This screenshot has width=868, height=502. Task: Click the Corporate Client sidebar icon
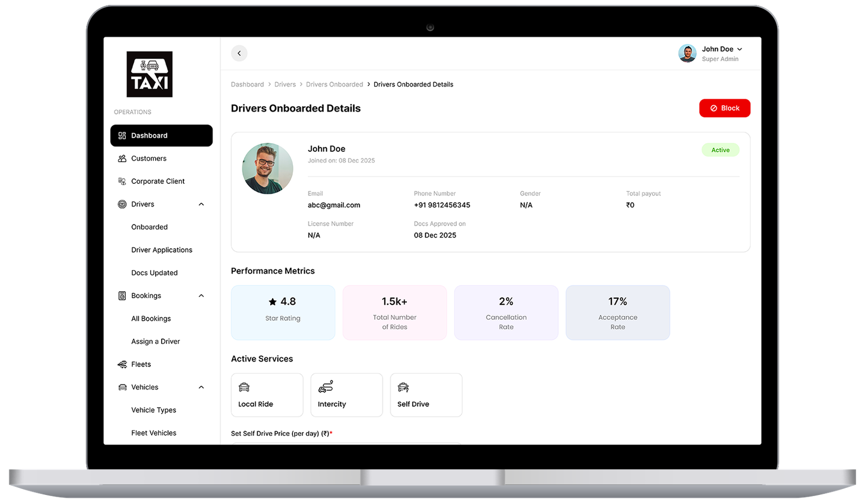(x=122, y=181)
